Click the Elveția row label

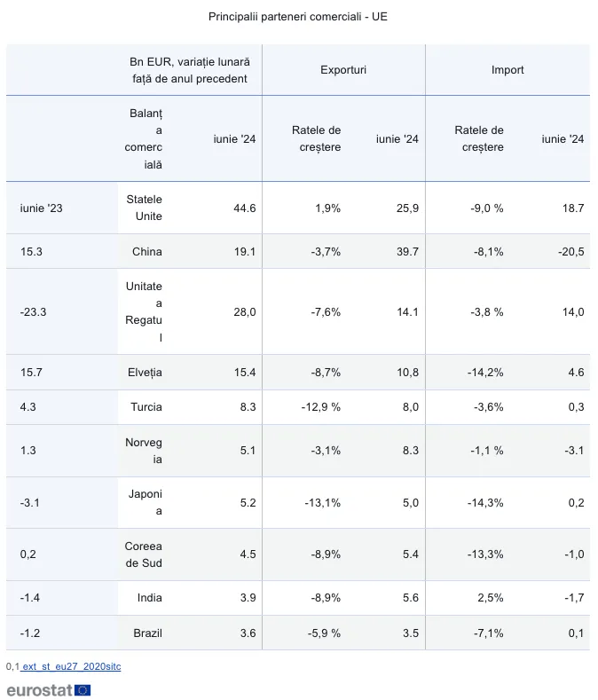pos(146,372)
